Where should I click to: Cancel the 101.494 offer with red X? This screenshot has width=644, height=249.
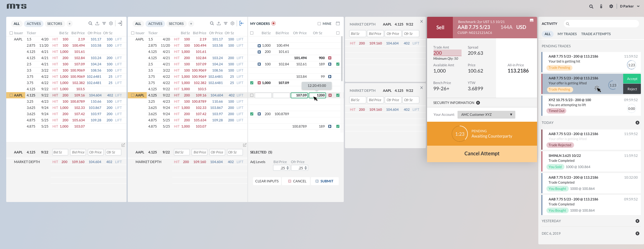pos(330,58)
